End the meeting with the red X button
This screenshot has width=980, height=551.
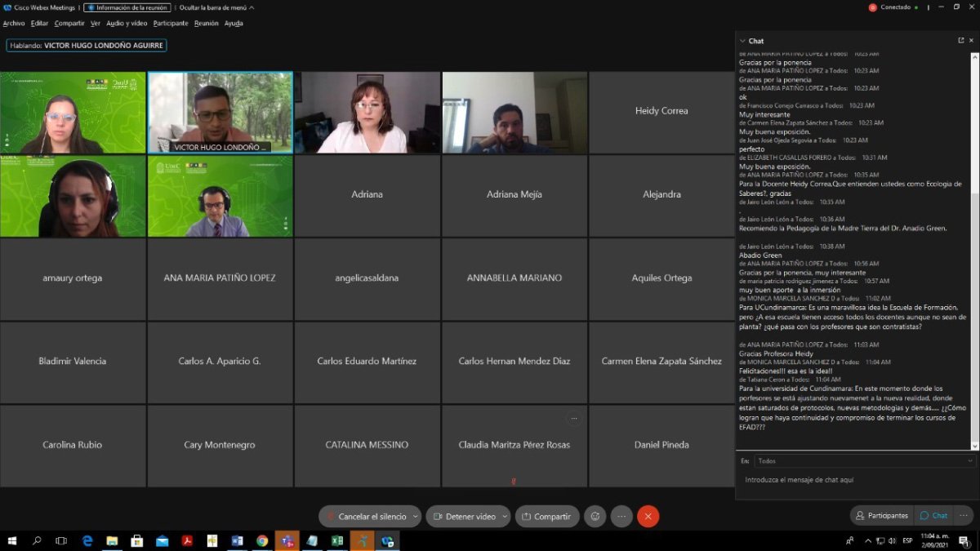648,516
